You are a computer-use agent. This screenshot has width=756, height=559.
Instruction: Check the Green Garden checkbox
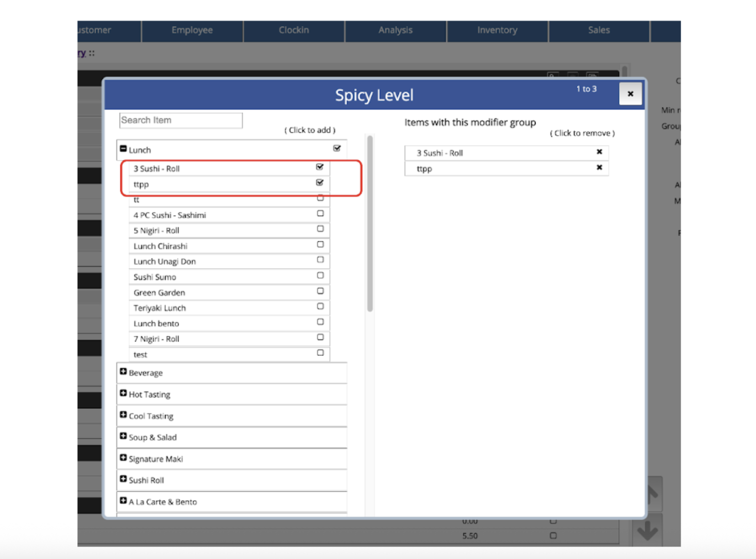(320, 291)
